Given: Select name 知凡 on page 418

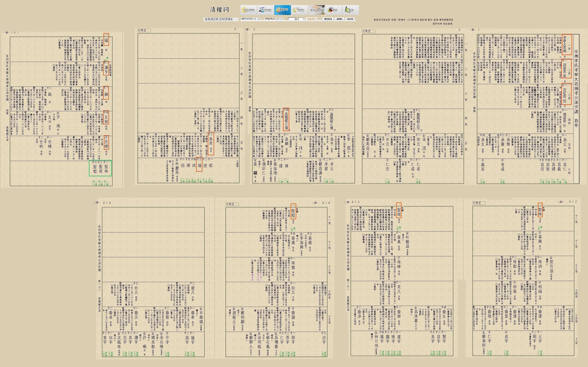Looking at the screenshot, I should point(293,290).
